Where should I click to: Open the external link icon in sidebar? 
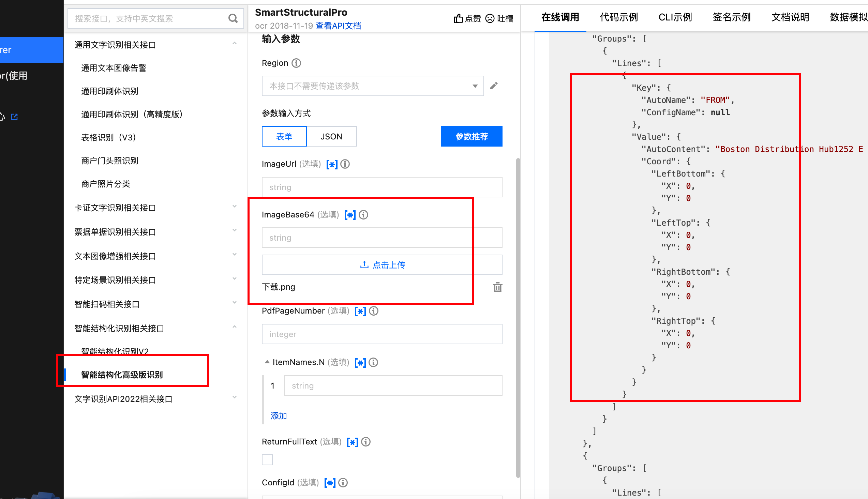[x=14, y=117]
